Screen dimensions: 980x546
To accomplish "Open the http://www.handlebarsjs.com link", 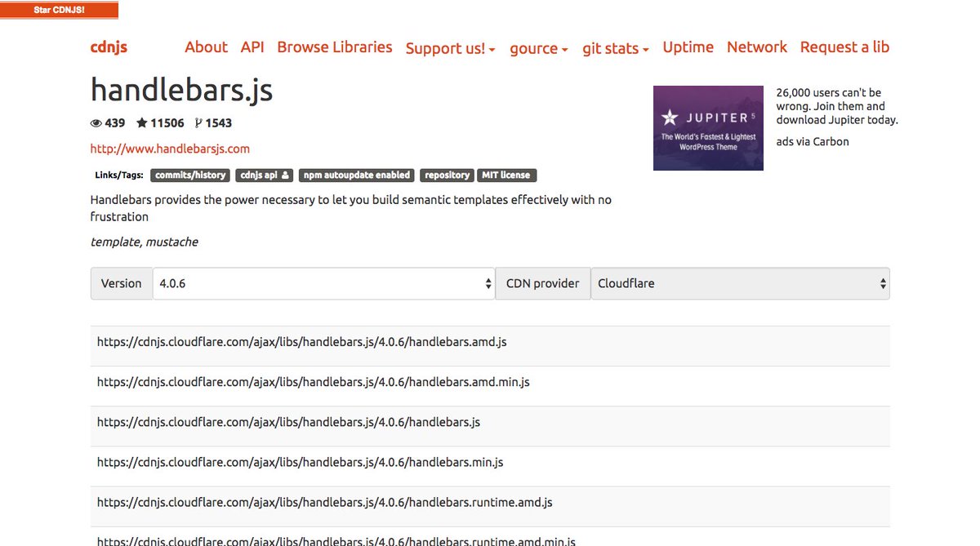I will pos(170,149).
